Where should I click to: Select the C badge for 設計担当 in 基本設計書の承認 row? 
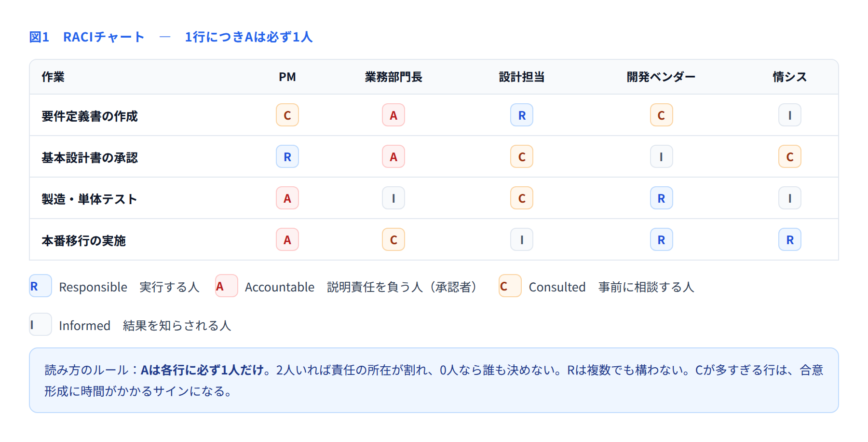coord(522,157)
